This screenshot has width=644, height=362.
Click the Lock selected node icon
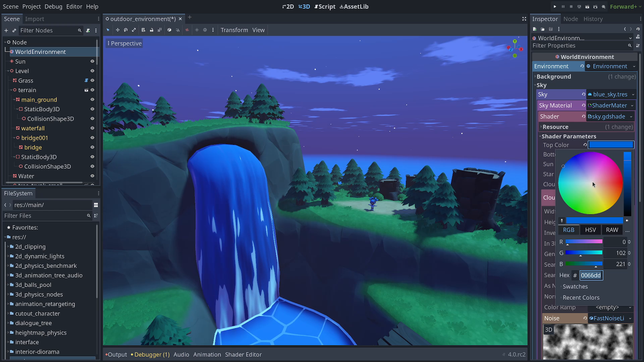[x=151, y=30]
